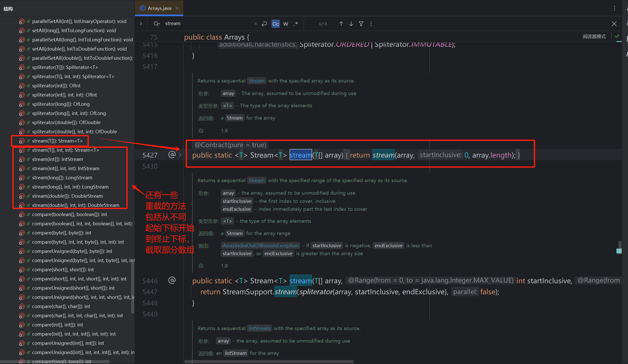The image size is (628, 364).
Task: Open editor tabs options menu
Action: (x=614, y=8)
